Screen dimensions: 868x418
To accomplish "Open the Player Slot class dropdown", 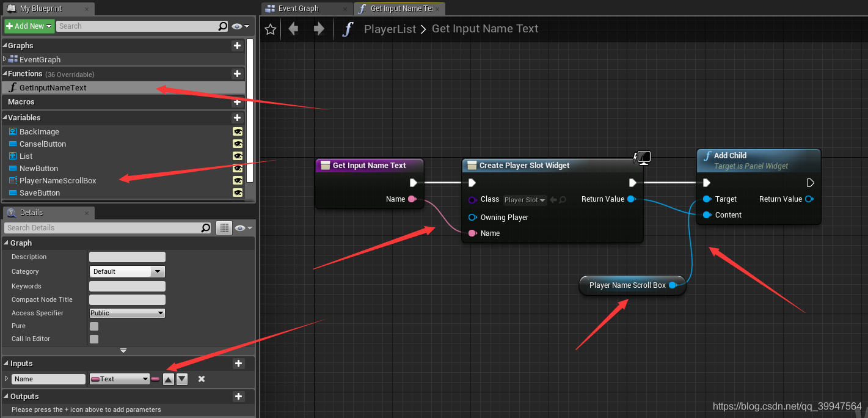I will coord(525,200).
